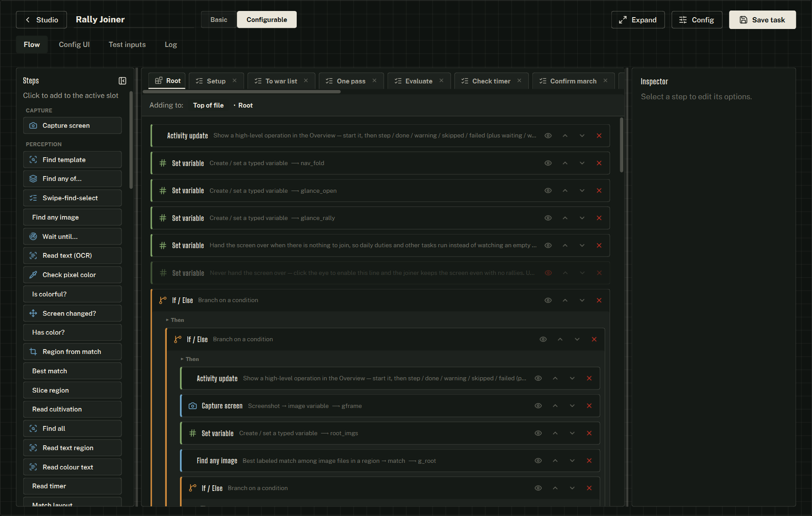Collapse the nested Then branch
812x516 pixels.
[x=190, y=359]
